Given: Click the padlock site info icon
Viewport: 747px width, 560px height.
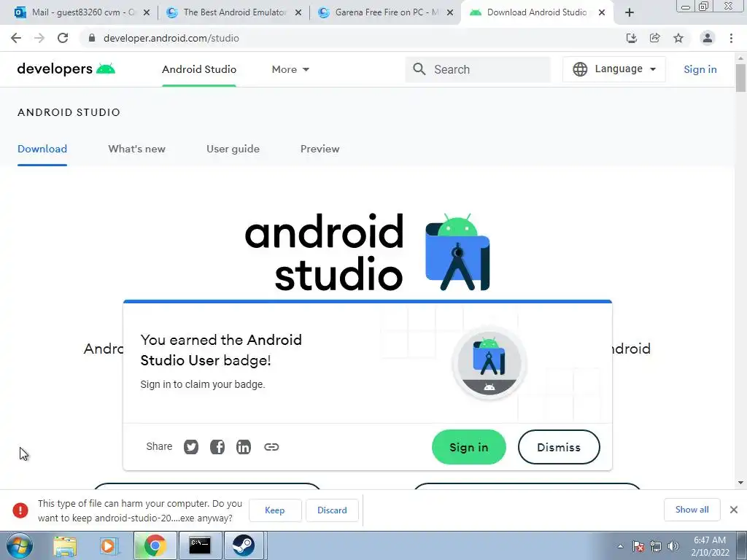Looking at the screenshot, I should click(x=92, y=38).
